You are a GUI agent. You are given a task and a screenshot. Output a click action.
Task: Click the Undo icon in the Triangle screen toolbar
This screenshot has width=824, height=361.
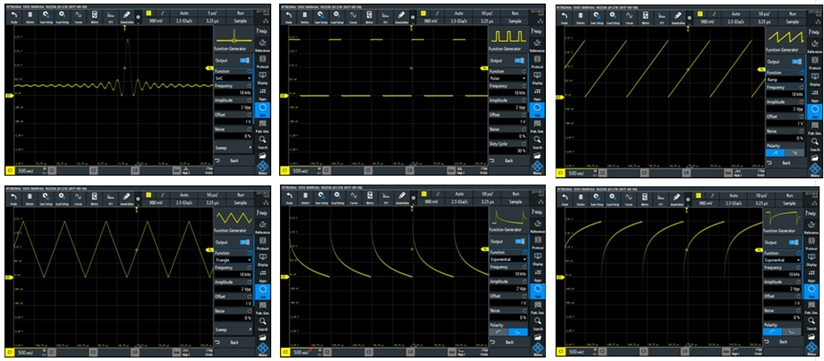click(x=14, y=198)
